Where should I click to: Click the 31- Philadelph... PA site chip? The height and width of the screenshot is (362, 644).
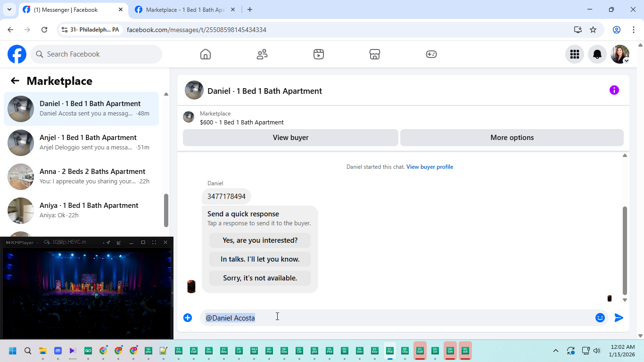click(x=91, y=30)
